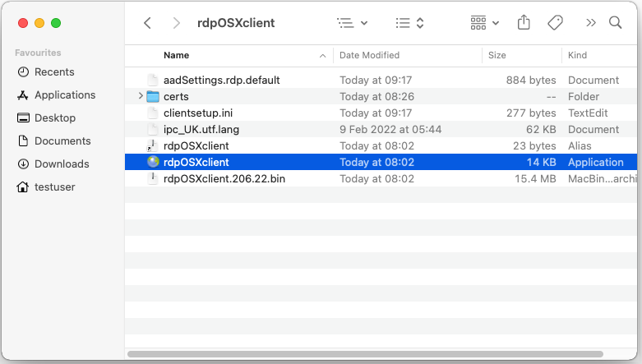
Task: Open Applications from the sidebar
Action: 65,95
